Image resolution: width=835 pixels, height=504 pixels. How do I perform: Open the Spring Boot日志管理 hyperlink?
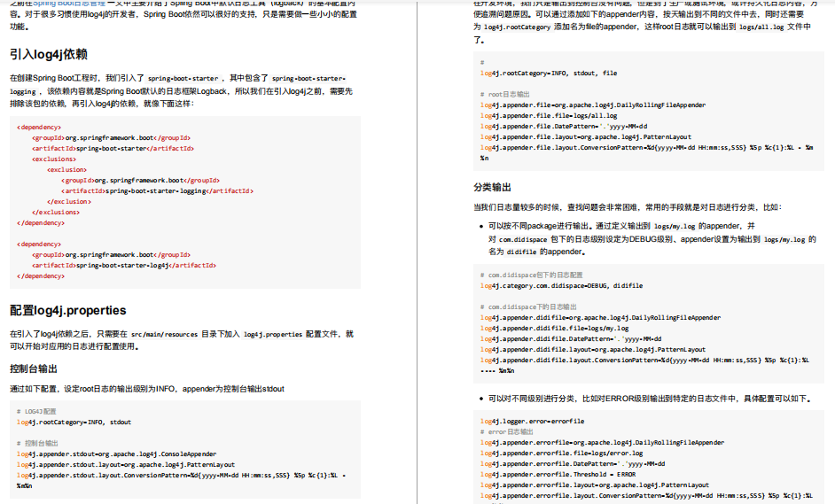point(68,4)
